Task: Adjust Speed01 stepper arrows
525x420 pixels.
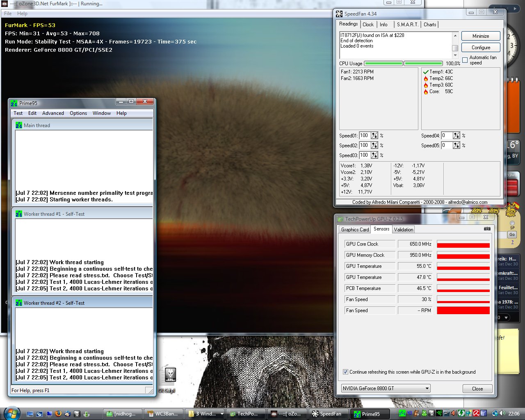Action: click(374, 135)
